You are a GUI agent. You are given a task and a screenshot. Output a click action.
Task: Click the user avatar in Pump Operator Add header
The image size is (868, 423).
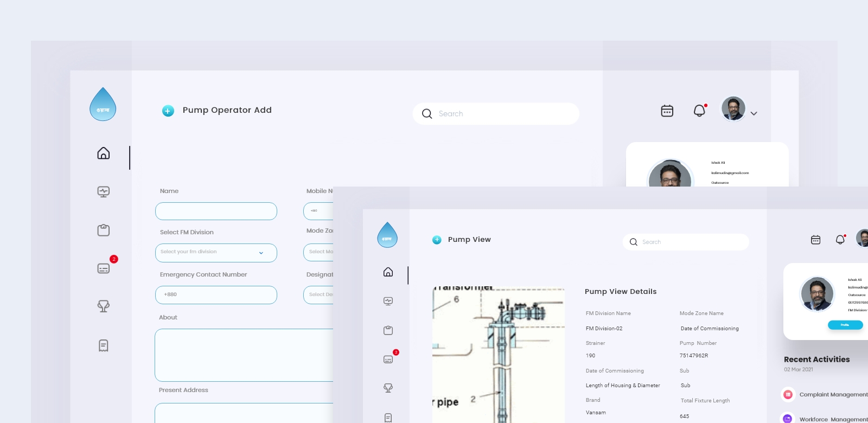(733, 108)
